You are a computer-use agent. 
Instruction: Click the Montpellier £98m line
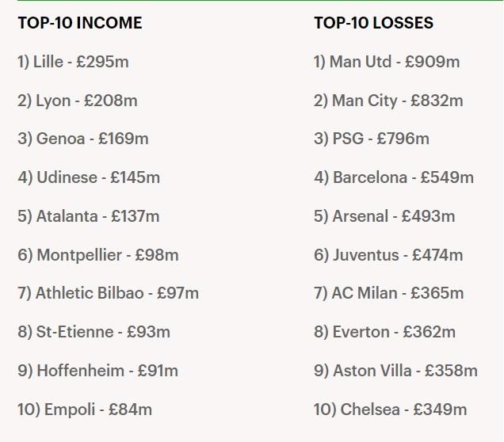tap(97, 255)
